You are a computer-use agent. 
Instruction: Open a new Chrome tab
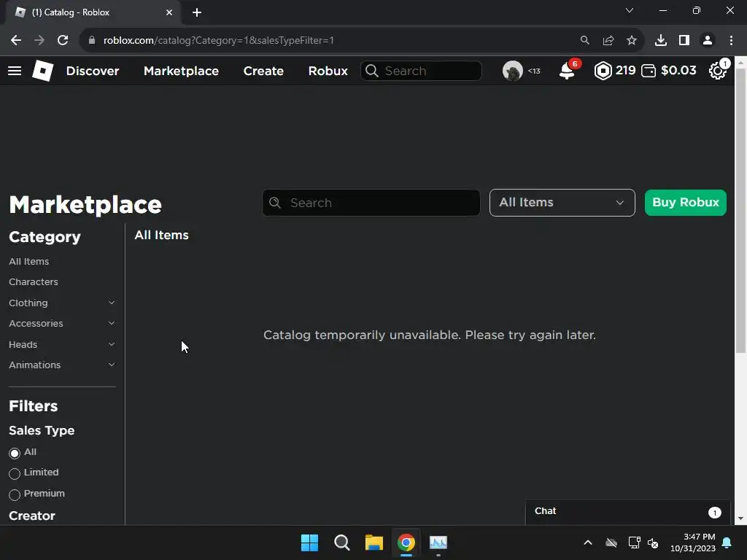tap(197, 12)
